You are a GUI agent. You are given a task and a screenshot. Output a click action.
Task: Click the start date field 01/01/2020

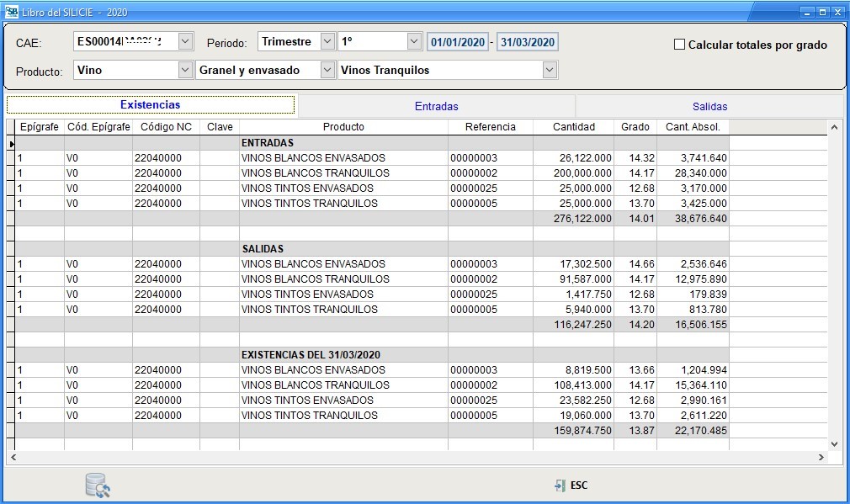458,42
